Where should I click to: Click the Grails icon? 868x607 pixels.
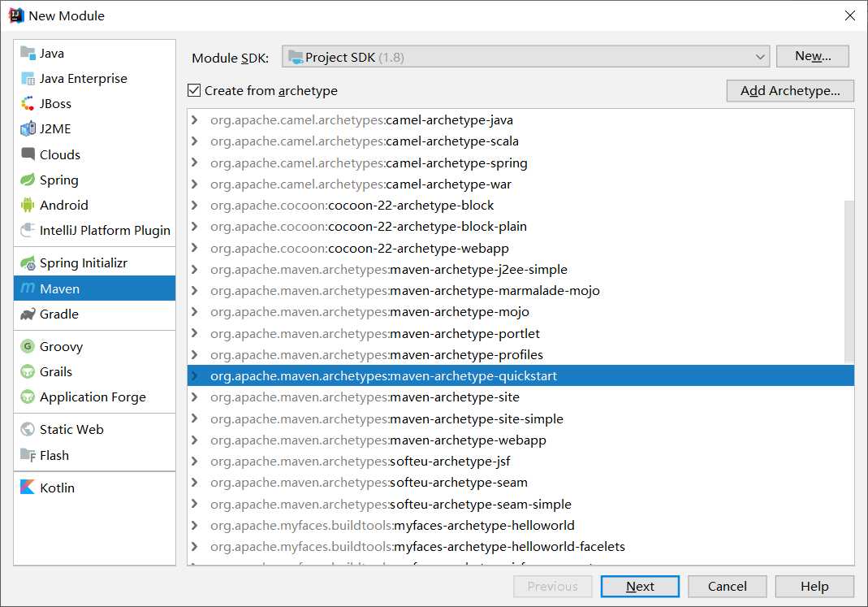point(28,371)
